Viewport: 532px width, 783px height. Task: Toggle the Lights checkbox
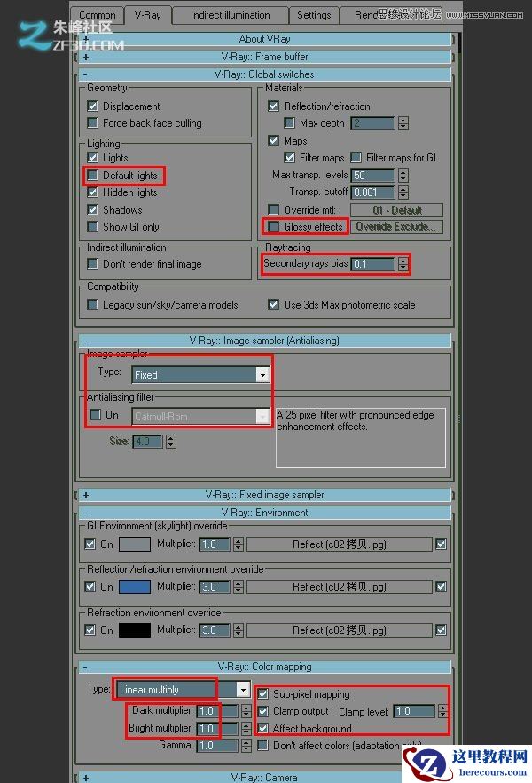point(92,158)
